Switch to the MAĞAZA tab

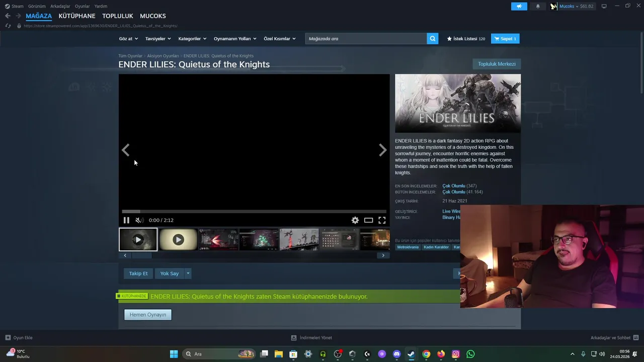[39, 16]
